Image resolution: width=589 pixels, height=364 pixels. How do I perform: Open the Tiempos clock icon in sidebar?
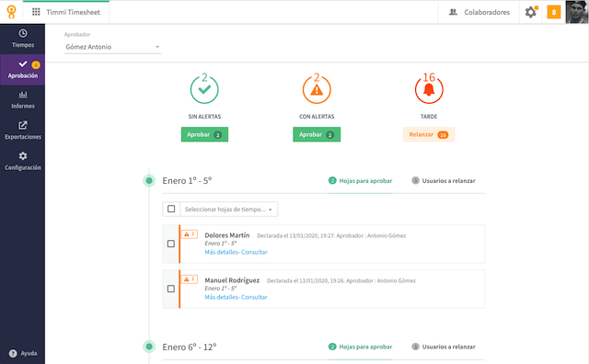click(x=23, y=34)
